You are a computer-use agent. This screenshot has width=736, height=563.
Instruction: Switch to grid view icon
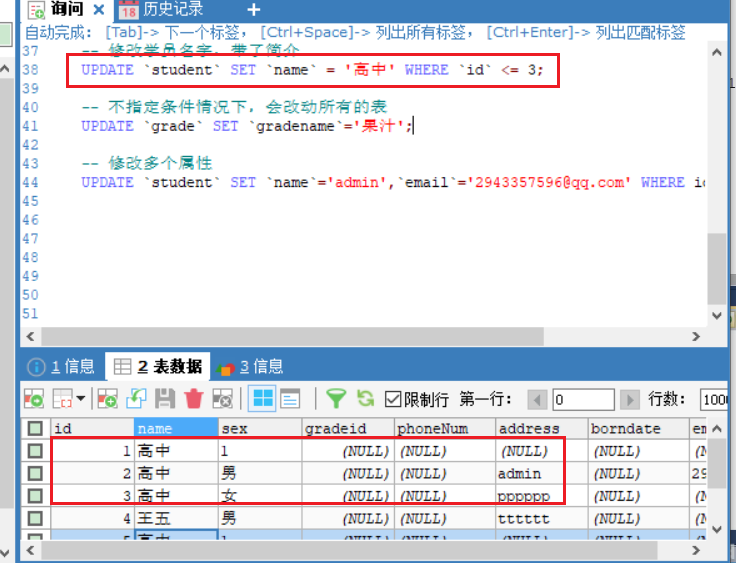(262, 399)
